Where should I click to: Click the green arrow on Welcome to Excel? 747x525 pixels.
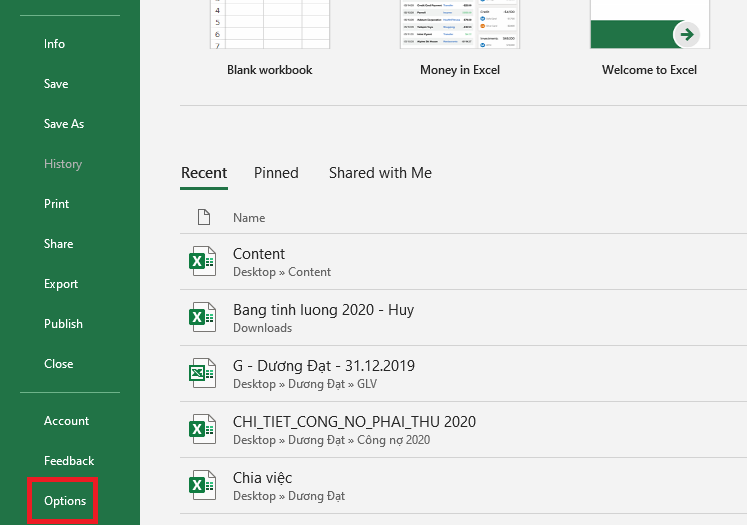tap(686, 34)
